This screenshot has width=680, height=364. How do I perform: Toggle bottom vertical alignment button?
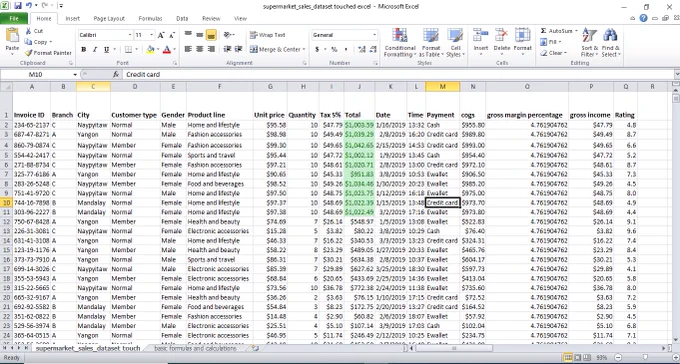211,35
